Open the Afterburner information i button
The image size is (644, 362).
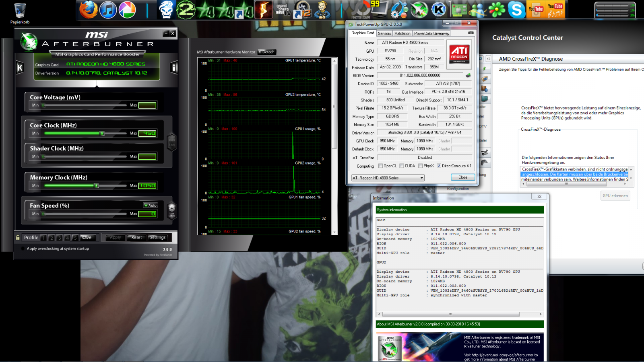174,68
